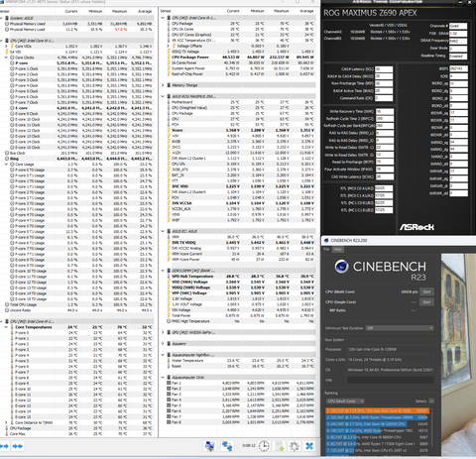The height and width of the screenshot is (459, 476).
Task: Click Total CPU Usage sensor icon
Action: tap(7, 304)
